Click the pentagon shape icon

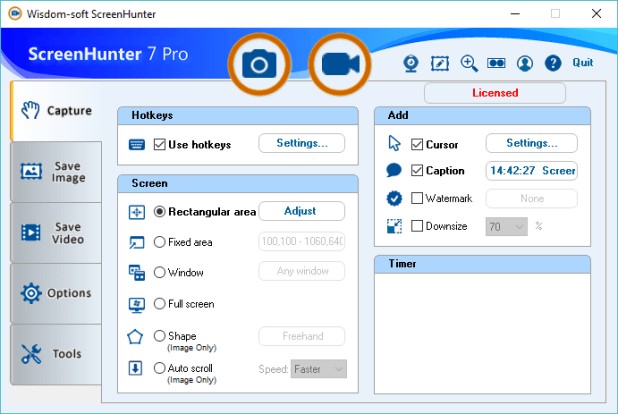pos(135,337)
